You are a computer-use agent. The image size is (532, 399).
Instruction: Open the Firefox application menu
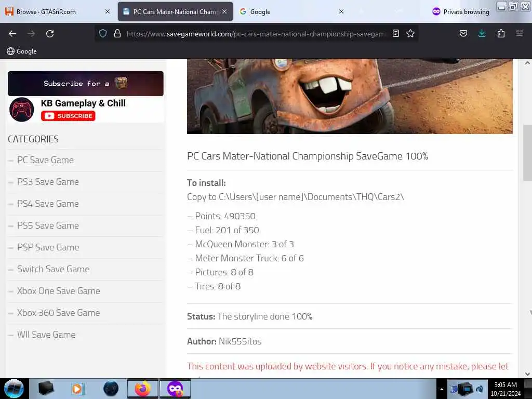click(519, 33)
